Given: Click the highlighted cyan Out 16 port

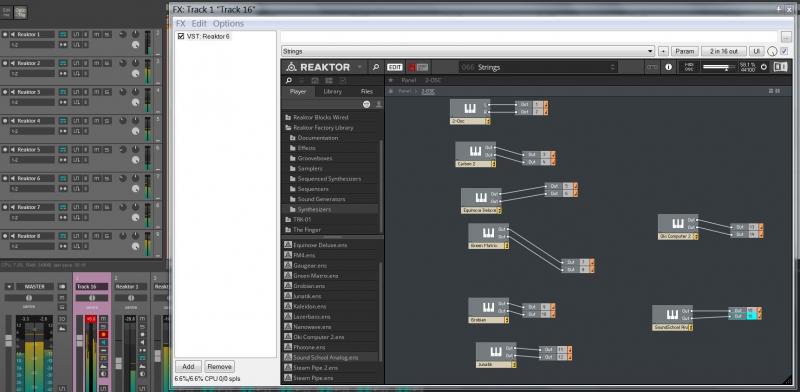Looking at the screenshot, I should click(751, 316).
